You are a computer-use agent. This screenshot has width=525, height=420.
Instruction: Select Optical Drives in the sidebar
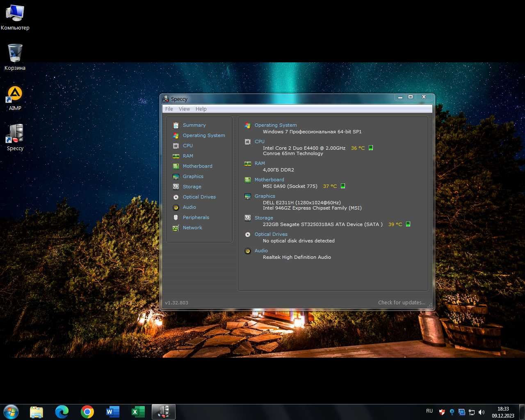point(199,197)
